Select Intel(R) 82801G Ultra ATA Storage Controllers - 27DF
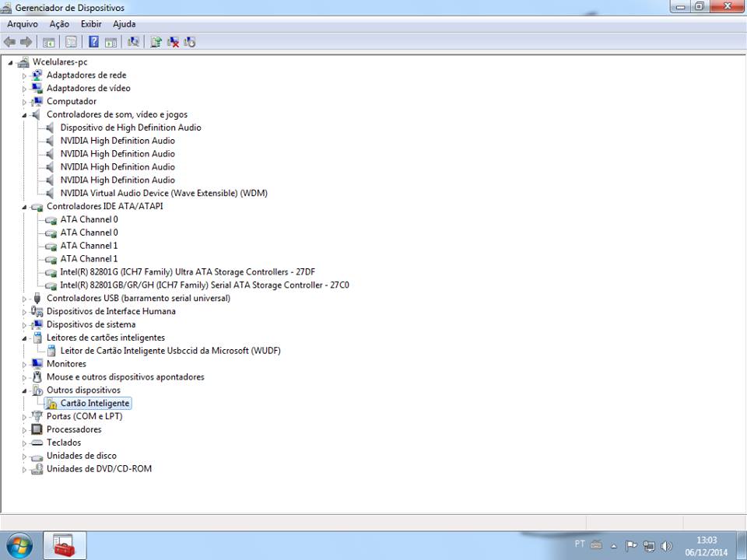Screen dimensions: 747x560 coord(188,272)
